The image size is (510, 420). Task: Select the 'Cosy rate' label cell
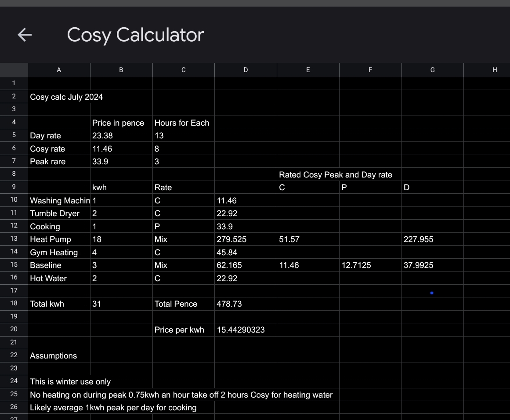tap(59, 148)
